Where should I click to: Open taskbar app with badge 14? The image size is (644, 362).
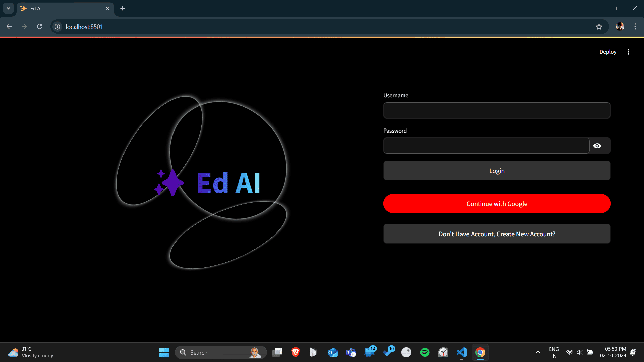370,352
